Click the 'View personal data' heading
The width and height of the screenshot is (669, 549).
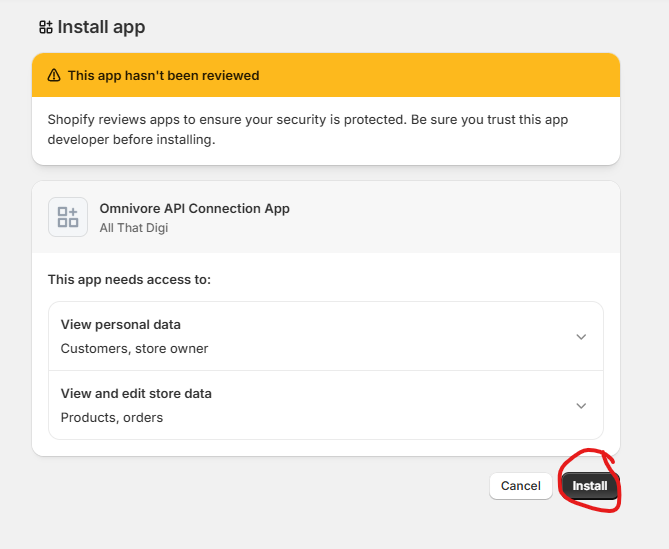click(x=121, y=325)
